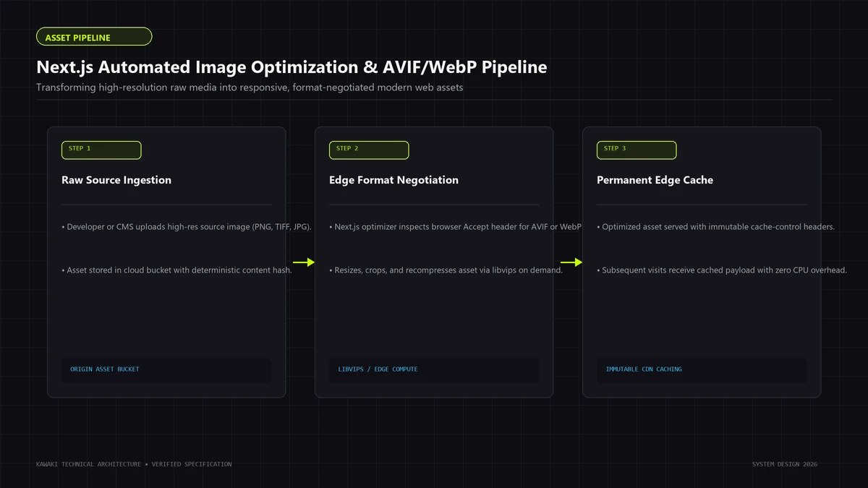The height and width of the screenshot is (488, 868).
Task: Click the STEP 3 badge
Action: [x=637, y=150]
